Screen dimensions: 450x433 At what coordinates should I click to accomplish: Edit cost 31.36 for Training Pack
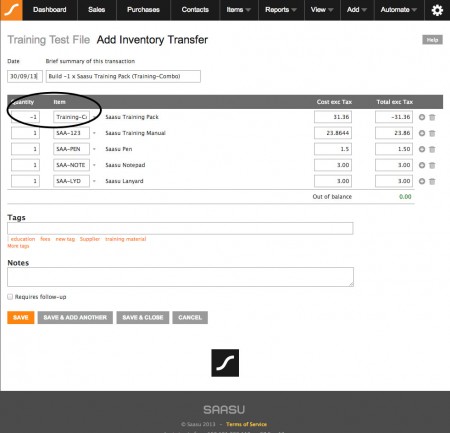[x=333, y=117]
